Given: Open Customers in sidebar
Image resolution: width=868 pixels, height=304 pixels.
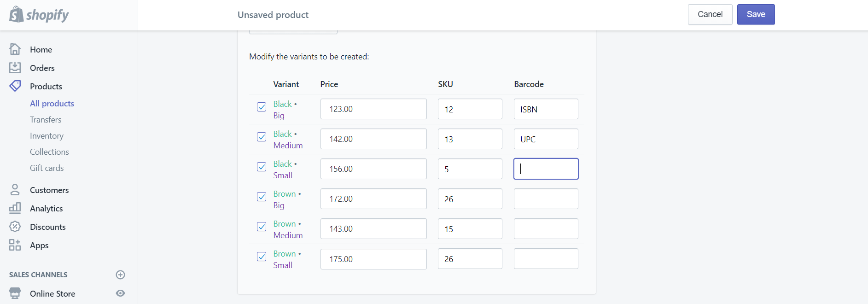Looking at the screenshot, I should click(x=49, y=190).
